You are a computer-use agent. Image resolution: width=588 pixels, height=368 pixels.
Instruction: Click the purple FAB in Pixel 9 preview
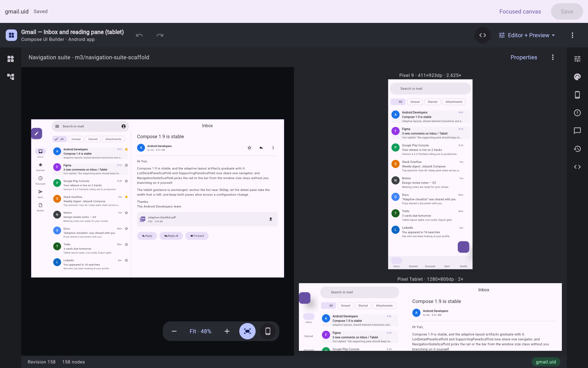coord(463,247)
